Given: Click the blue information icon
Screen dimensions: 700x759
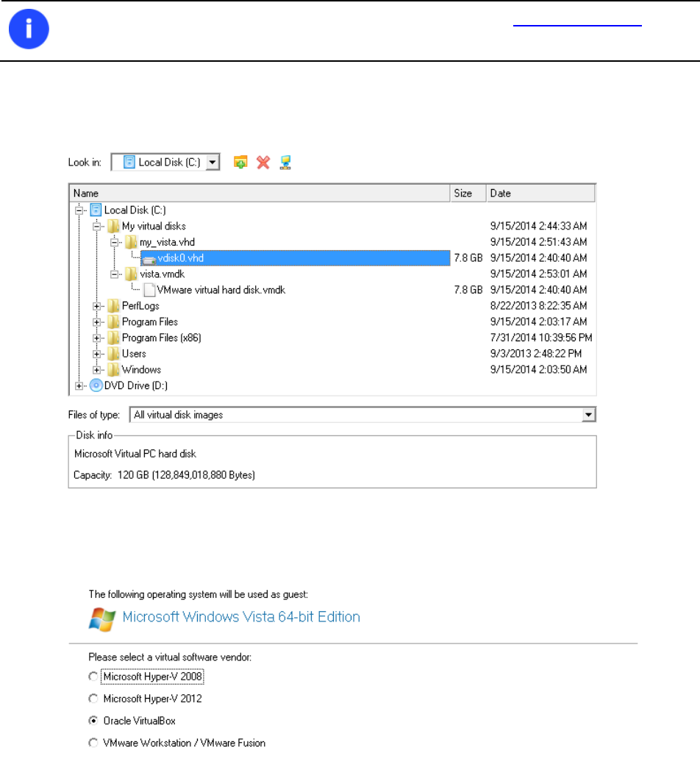Looking at the screenshot, I should (29, 29).
